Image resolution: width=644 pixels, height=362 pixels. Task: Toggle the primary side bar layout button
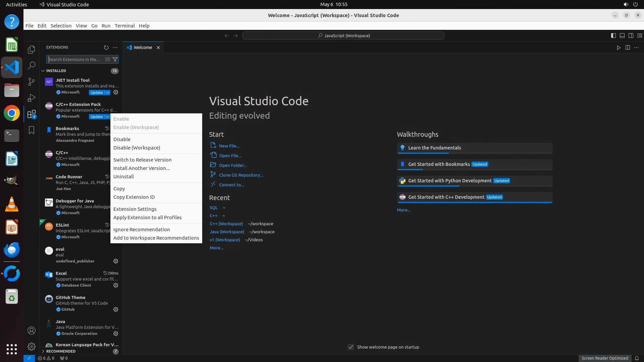click(x=613, y=36)
